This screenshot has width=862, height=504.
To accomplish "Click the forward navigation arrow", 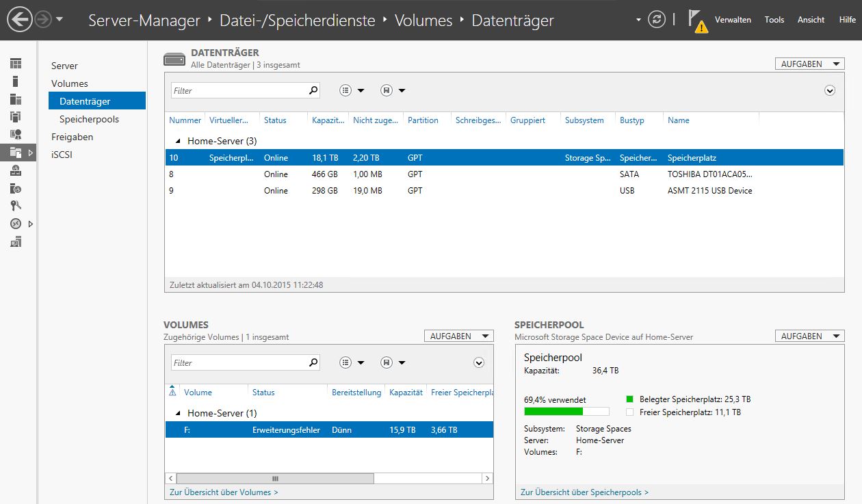I will tap(43, 19).
